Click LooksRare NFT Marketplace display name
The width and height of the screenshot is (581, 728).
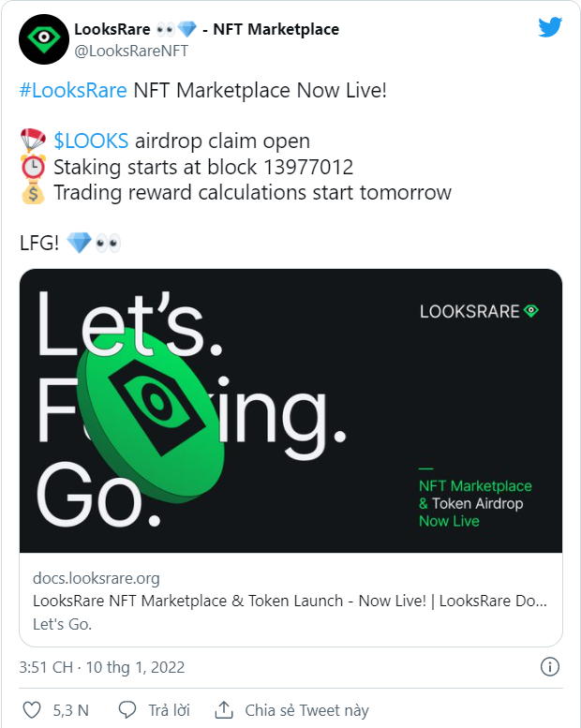coord(206,29)
